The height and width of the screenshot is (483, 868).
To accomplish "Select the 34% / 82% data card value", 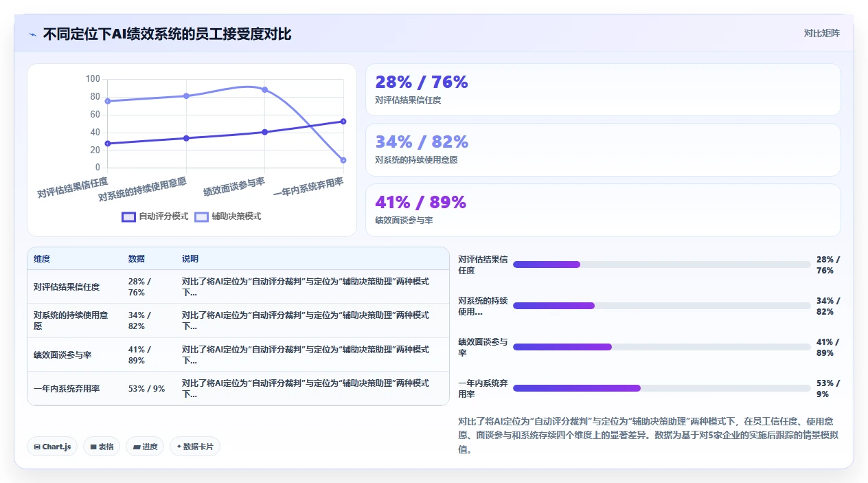I will click(x=421, y=142).
